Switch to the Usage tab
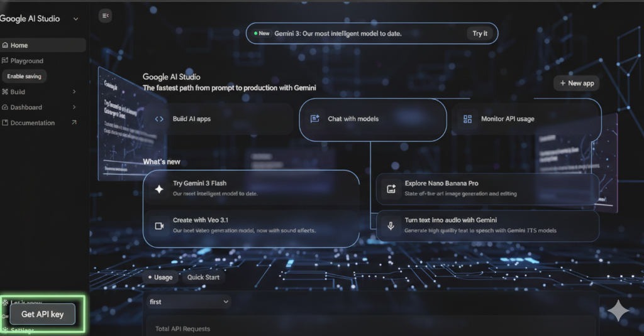The width and height of the screenshot is (644, 336). point(160,278)
